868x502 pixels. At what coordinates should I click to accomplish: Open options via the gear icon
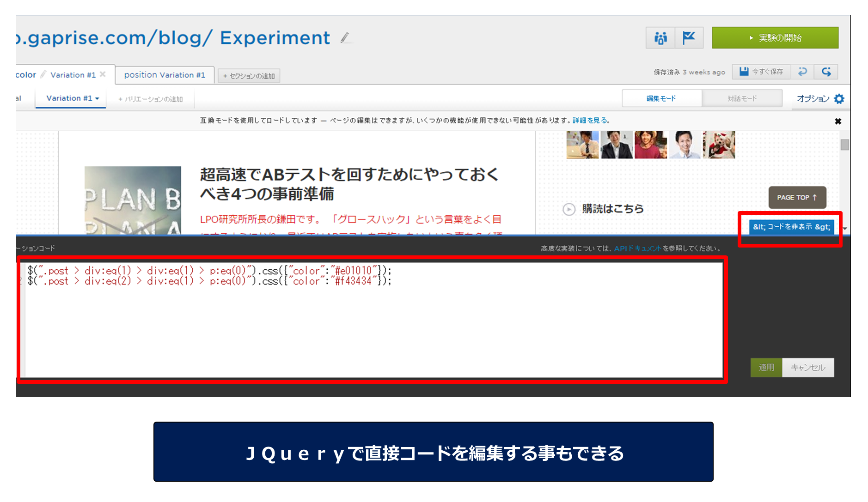[839, 98]
